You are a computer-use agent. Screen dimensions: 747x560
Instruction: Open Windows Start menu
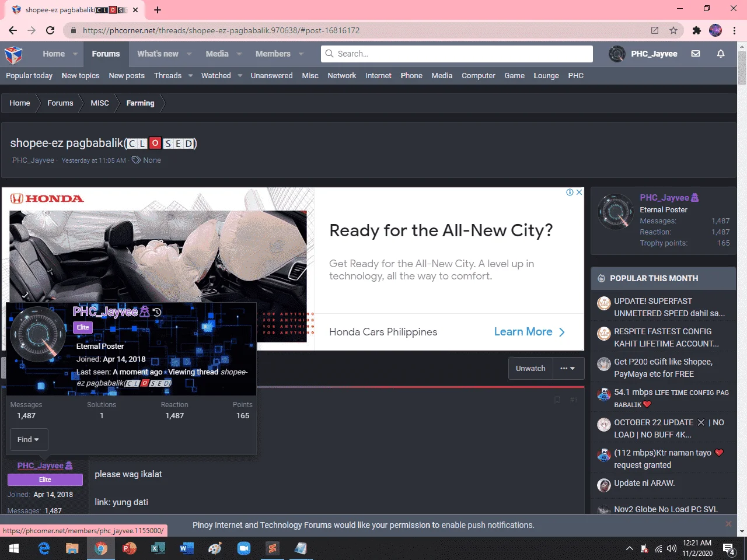14,548
